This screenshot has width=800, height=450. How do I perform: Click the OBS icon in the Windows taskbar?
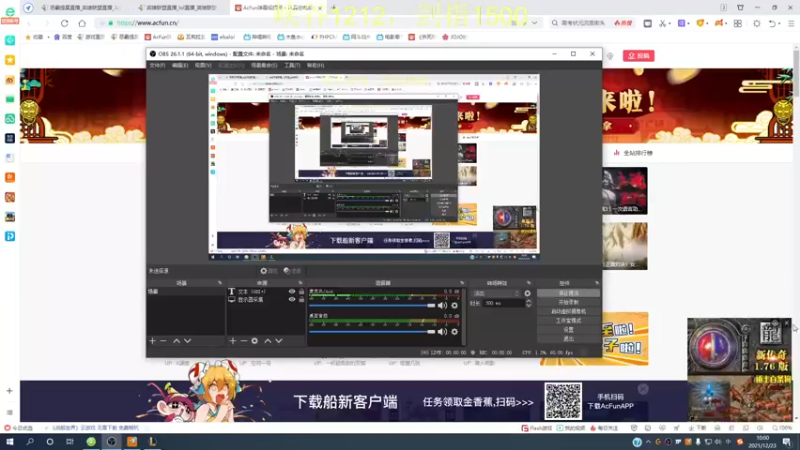(111, 442)
